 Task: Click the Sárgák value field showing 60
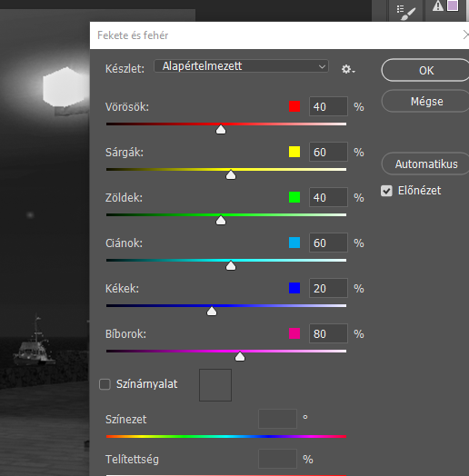328,152
